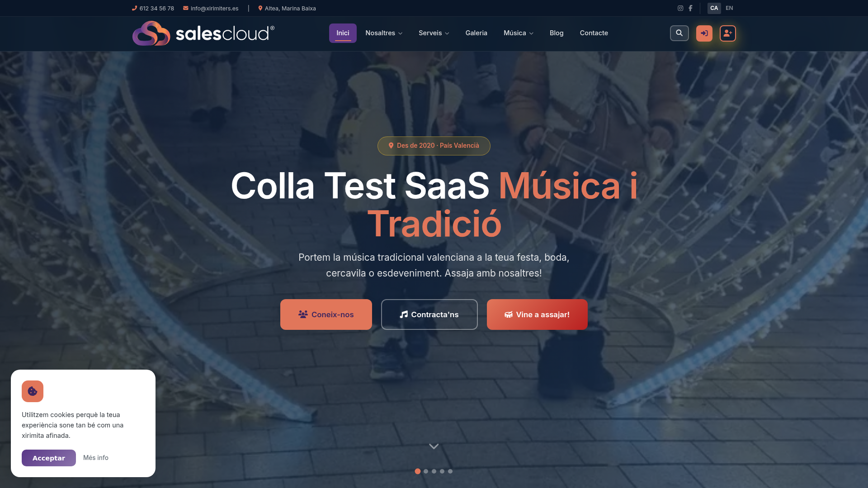868x488 pixels.
Task: Expand the Nosaltres dropdown menu
Action: coord(384,33)
